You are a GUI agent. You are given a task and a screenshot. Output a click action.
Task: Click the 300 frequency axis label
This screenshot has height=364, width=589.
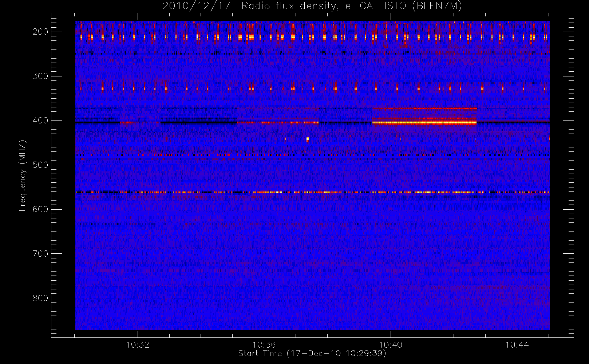pyautogui.click(x=40, y=76)
